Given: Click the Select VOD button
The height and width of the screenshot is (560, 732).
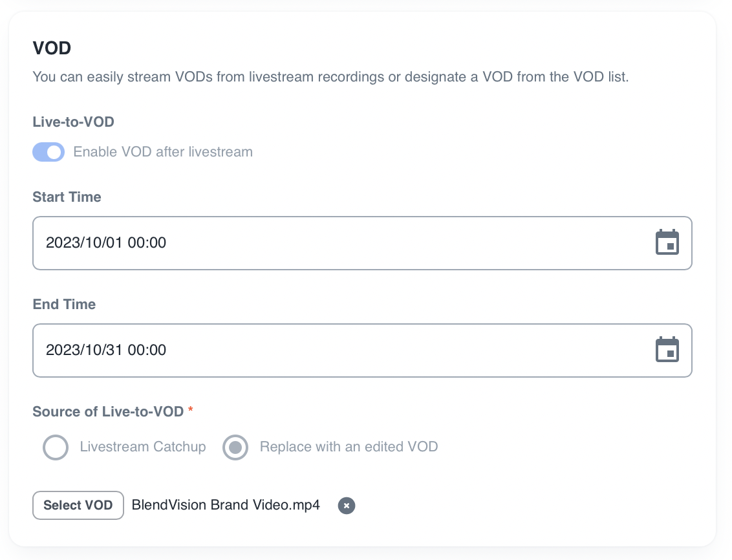Looking at the screenshot, I should (x=78, y=505).
